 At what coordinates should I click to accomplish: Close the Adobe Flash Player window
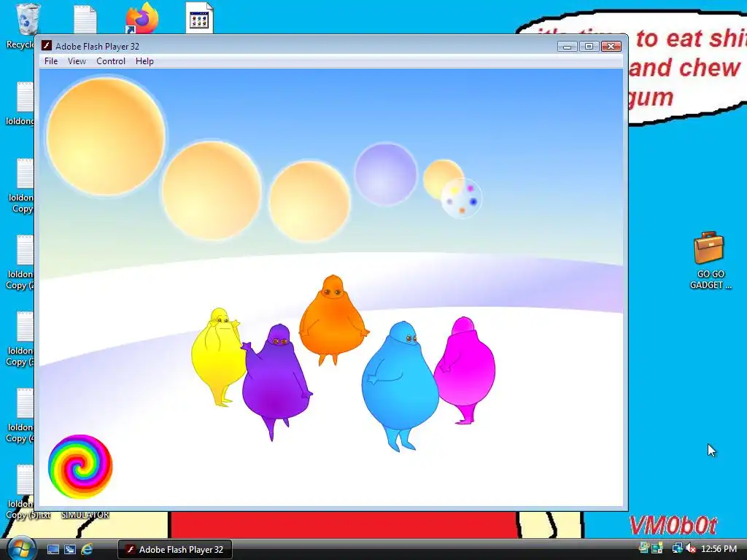pyautogui.click(x=611, y=46)
